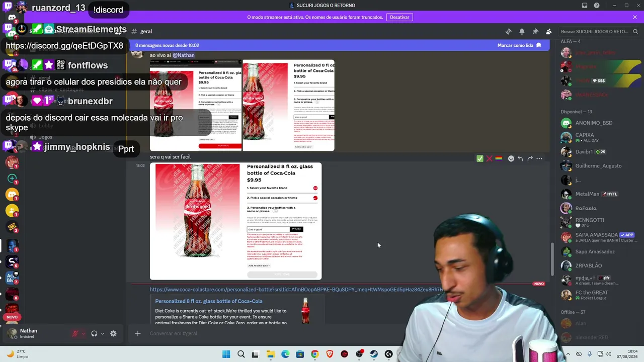Open the Discord inbox icon
Screen dimensions: 644x362
pyautogui.click(x=585, y=6)
